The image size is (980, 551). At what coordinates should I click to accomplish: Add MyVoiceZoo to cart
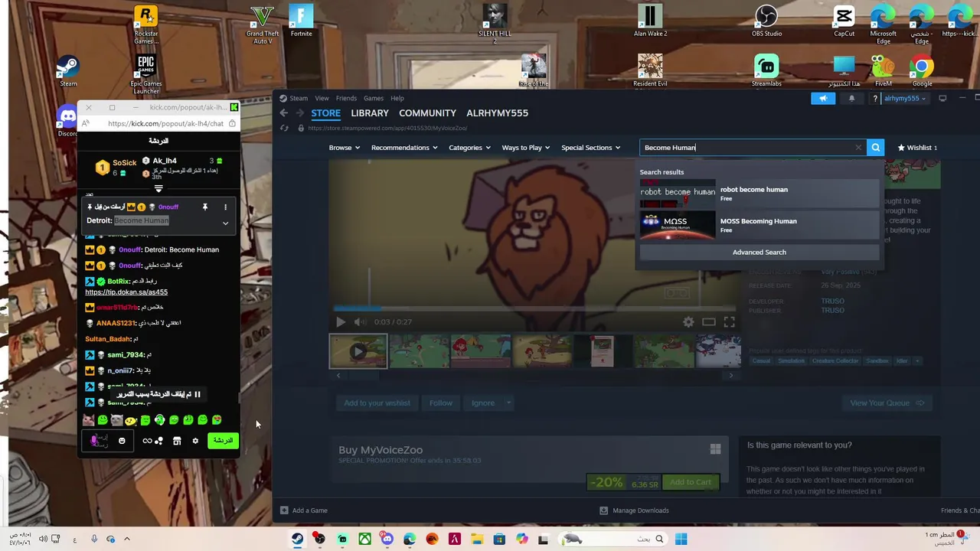point(691,482)
